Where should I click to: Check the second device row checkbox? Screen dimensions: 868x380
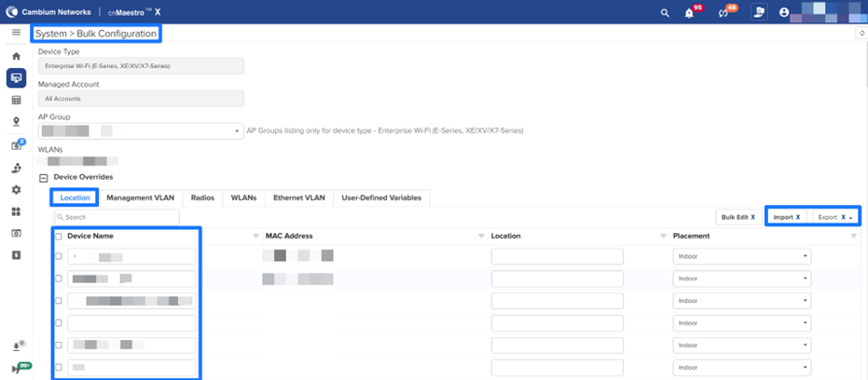59,278
